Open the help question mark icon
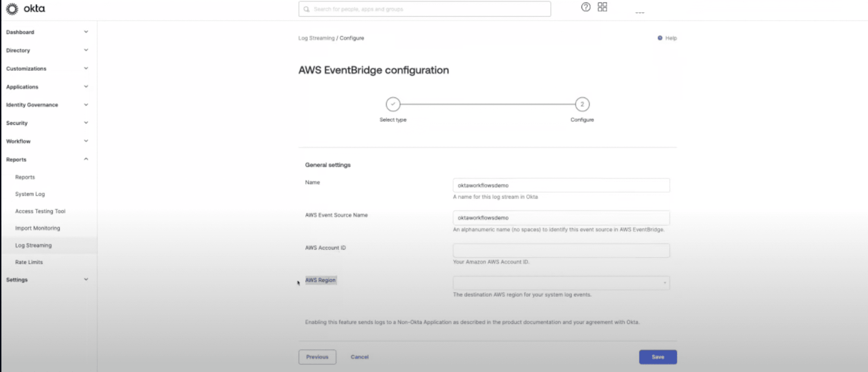This screenshot has width=868, height=372. [586, 7]
